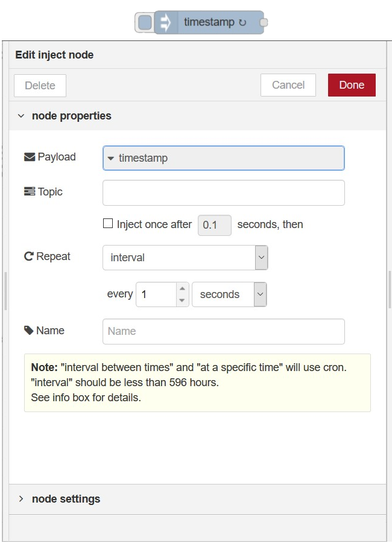
Task: Click the Repeat circular arrow icon
Action: pyautogui.click(x=29, y=256)
